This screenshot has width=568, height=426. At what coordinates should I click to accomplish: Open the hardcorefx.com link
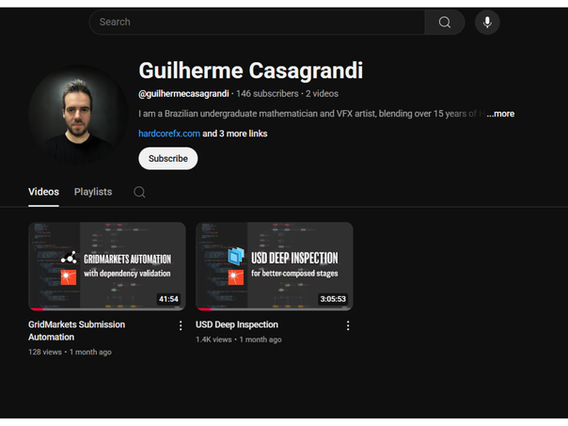coord(169,134)
